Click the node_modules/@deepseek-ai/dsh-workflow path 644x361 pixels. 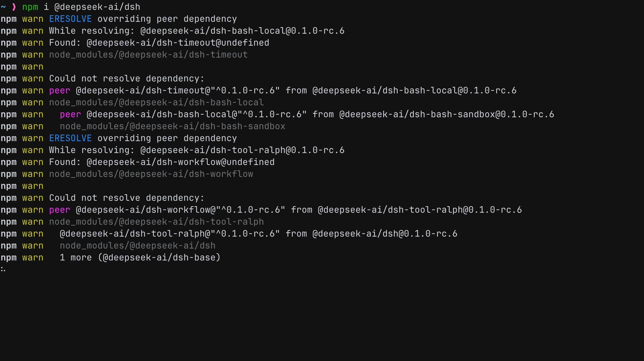[151, 174]
